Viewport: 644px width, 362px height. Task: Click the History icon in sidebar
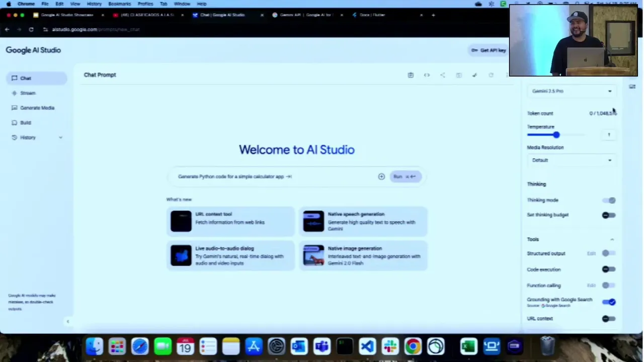tap(14, 137)
